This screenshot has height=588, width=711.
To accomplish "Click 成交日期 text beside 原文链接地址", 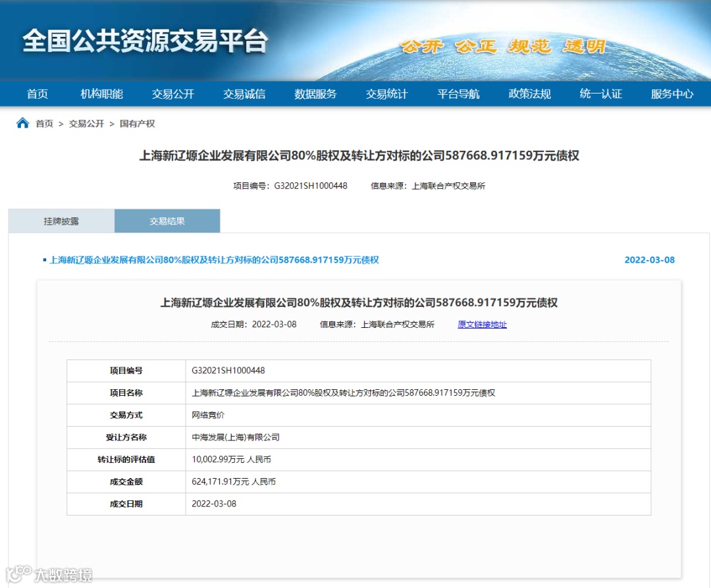I will click(x=253, y=325).
